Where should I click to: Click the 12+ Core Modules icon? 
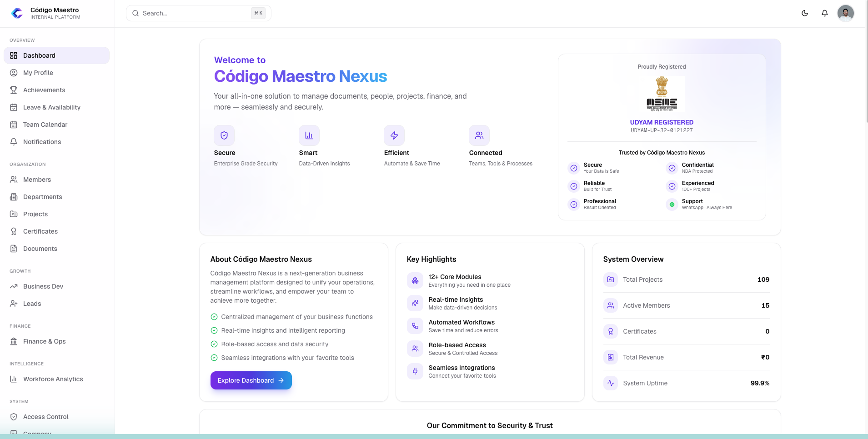(x=415, y=281)
